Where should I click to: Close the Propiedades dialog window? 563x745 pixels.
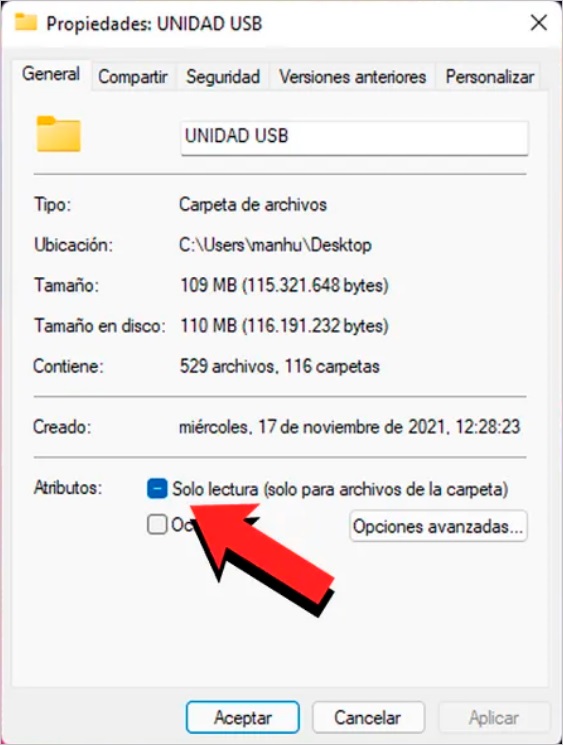point(538,22)
